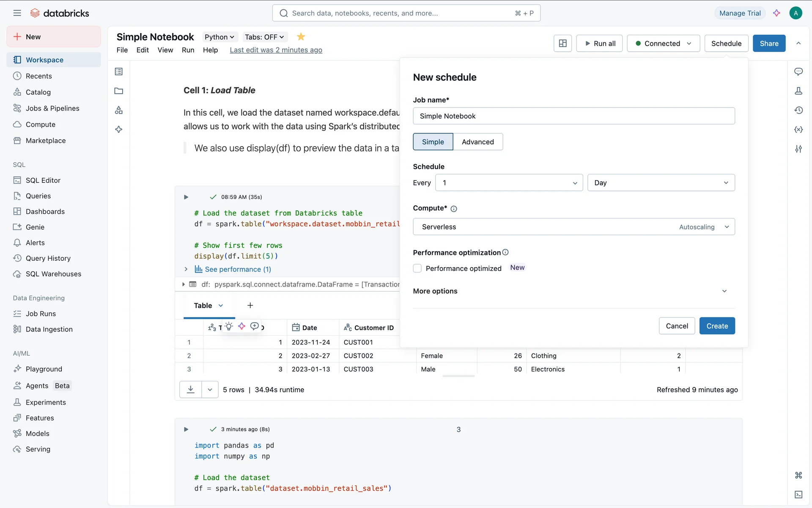Open version history icon on right sidebar

coord(798,110)
